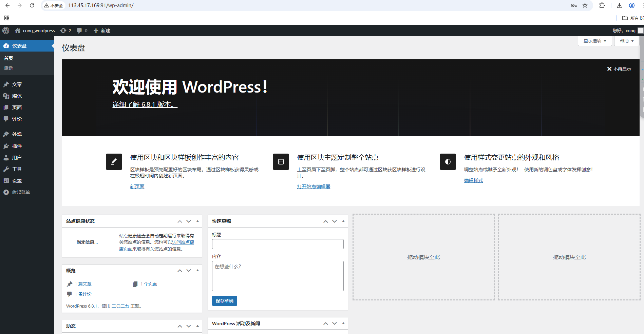Move 站点健康状态 widget up

pos(180,221)
